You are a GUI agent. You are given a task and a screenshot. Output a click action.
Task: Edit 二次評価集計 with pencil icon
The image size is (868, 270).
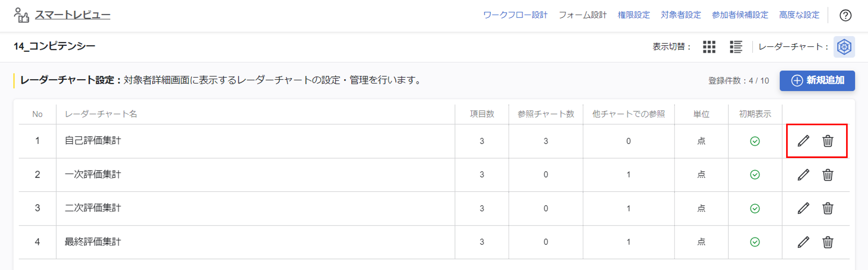[803, 208]
